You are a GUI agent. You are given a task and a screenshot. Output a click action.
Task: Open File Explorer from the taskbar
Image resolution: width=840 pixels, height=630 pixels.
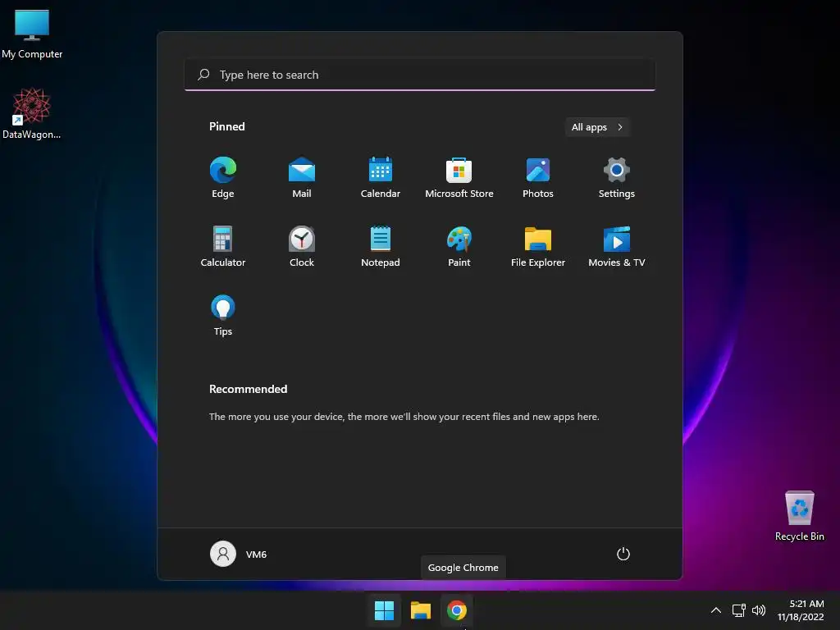pyautogui.click(x=421, y=610)
